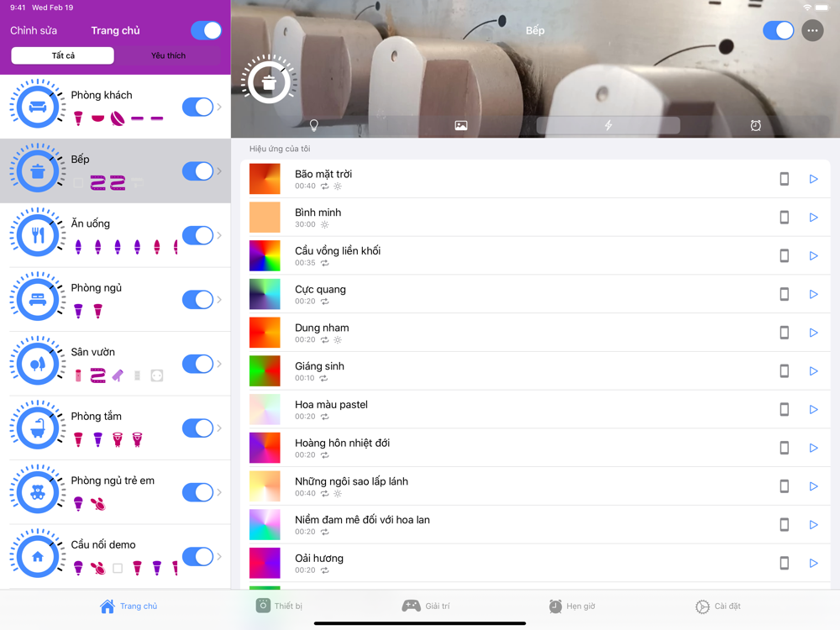Turn off the Phòng khách switch
The width and height of the screenshot is (840, 630).
click(197, 108)
